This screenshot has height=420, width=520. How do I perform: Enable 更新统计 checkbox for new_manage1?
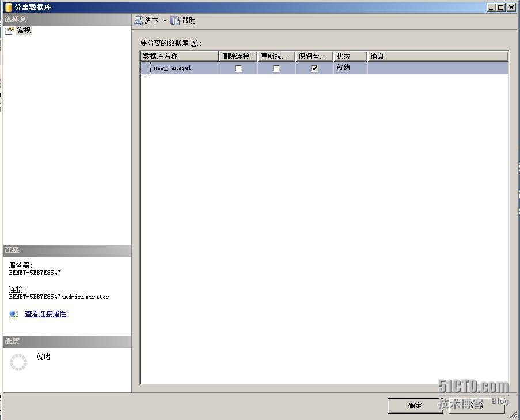[276, 68]
